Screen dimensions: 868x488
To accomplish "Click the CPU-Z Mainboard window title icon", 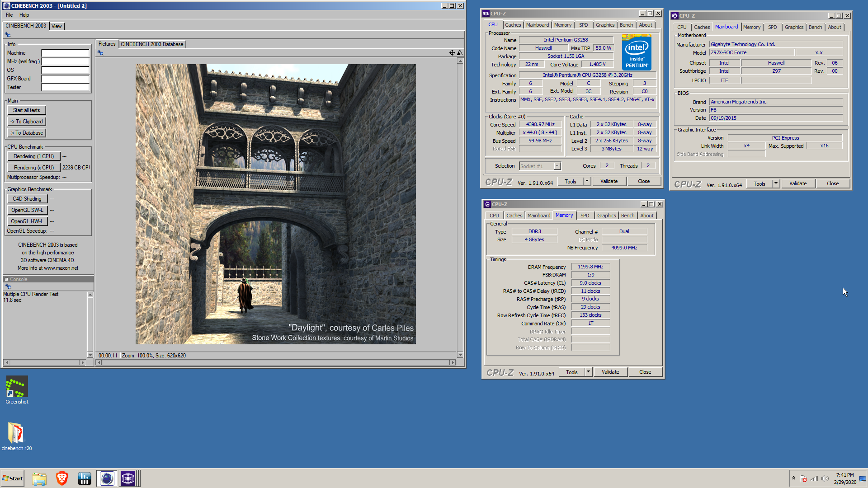I will [x=675, y=16].
